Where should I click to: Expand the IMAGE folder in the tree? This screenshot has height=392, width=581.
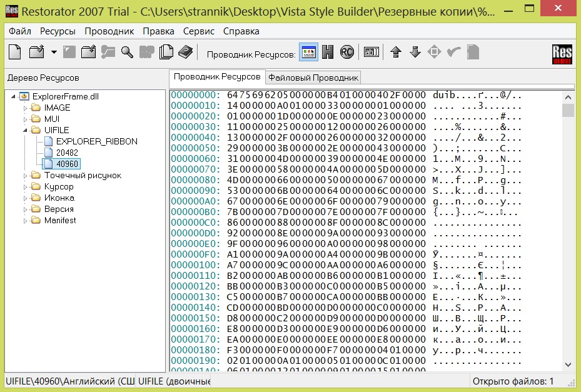(26, 108)
